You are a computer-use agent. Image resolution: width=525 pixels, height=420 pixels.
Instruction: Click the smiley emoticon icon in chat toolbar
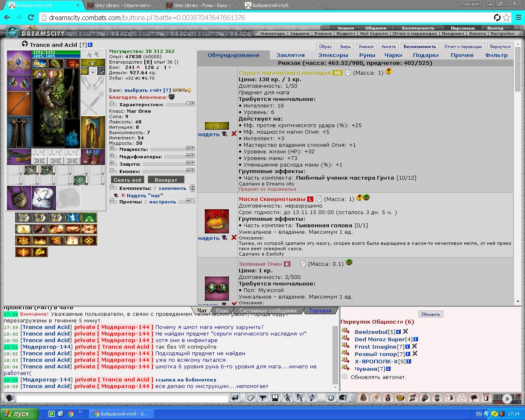[x=331, y=397]
